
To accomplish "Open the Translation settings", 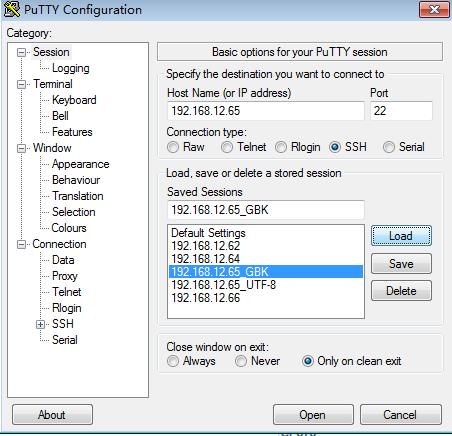I will (x=78, y=196).
